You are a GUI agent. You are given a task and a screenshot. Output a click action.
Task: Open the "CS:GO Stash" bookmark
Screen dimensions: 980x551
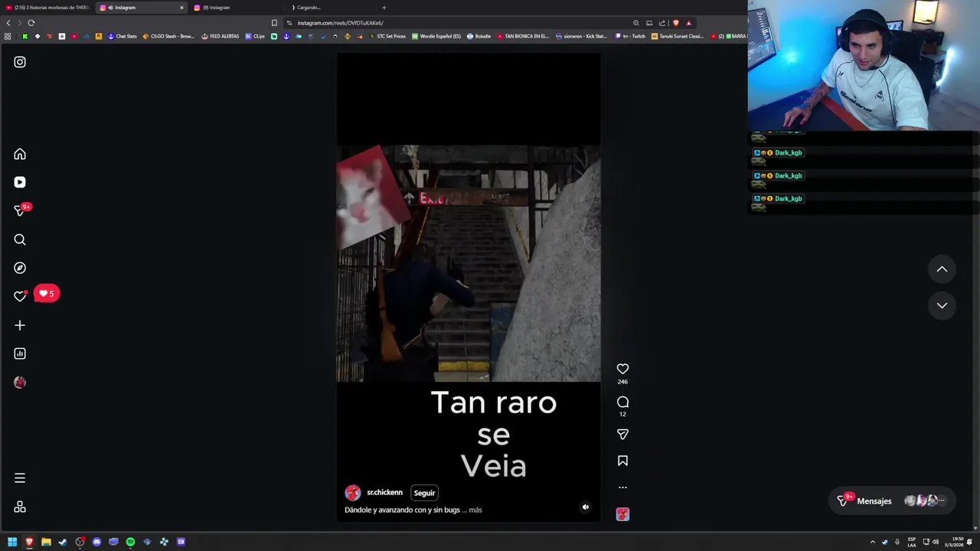coord(168,36)
